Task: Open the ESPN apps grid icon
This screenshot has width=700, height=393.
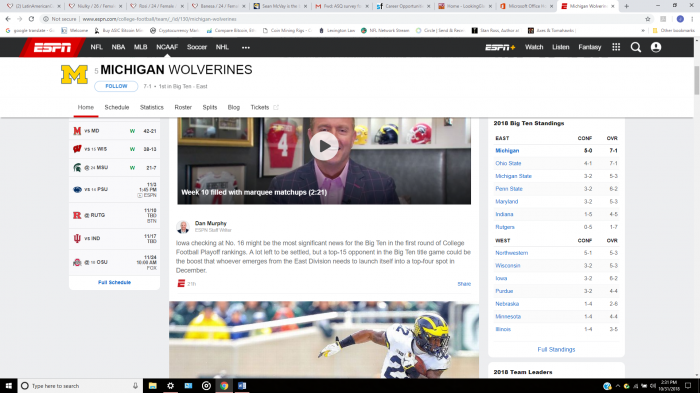Action: [x=616, y=47]
